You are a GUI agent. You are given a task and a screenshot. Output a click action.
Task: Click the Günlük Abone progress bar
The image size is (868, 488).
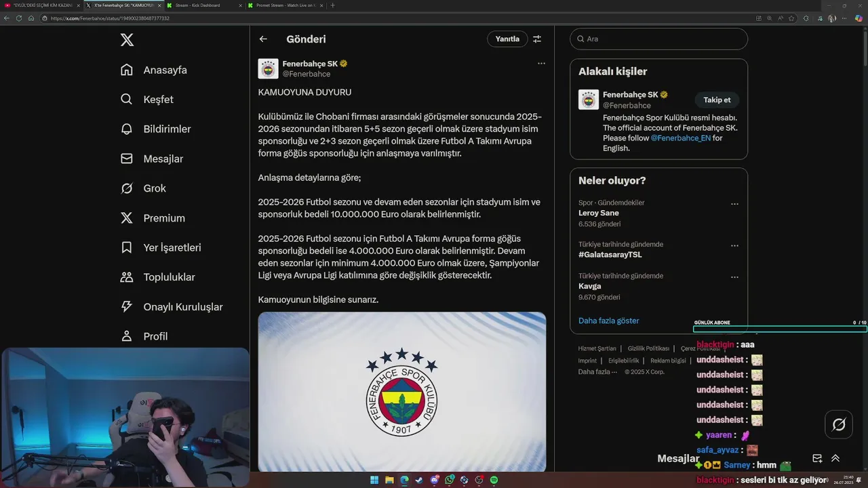780,329
